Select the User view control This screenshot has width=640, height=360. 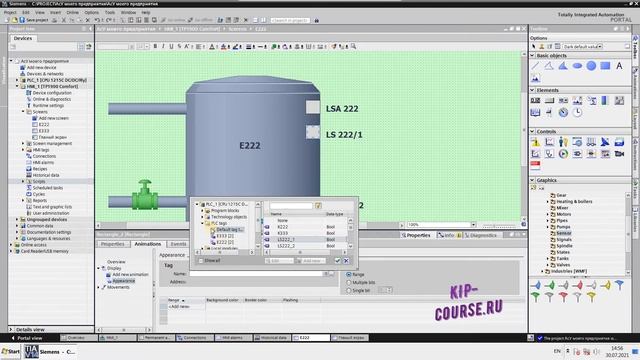(x=563, y=142)
